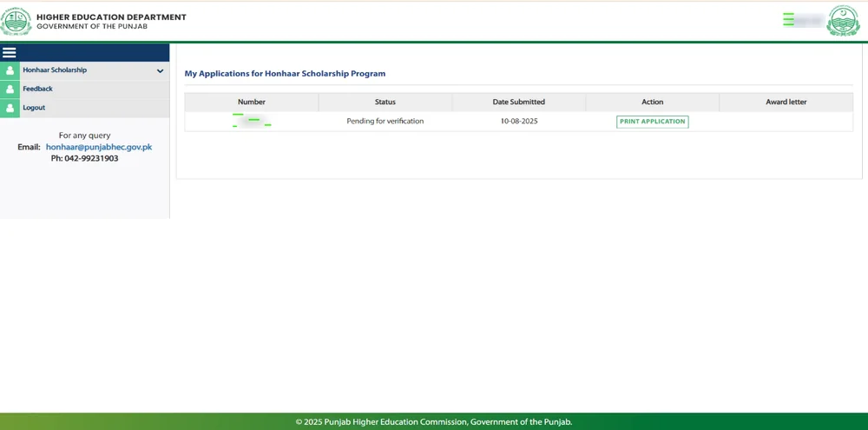Click the Action column header
Viewport: 868px width, 430px height.
[653, 102]
